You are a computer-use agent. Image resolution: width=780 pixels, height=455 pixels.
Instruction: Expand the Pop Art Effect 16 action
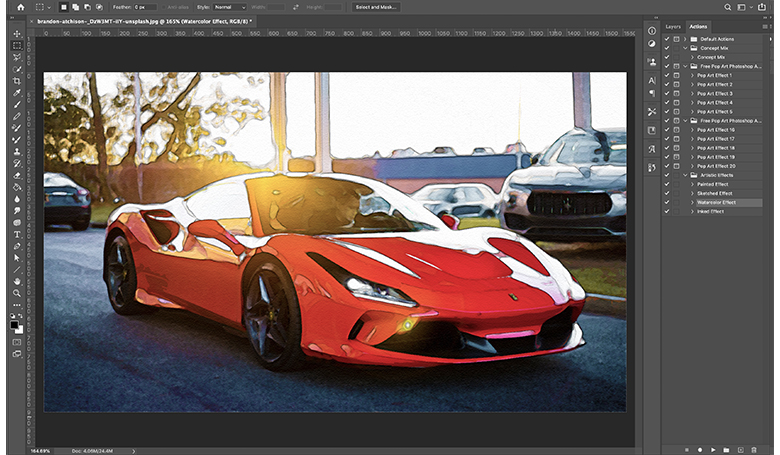pos(692,130)
